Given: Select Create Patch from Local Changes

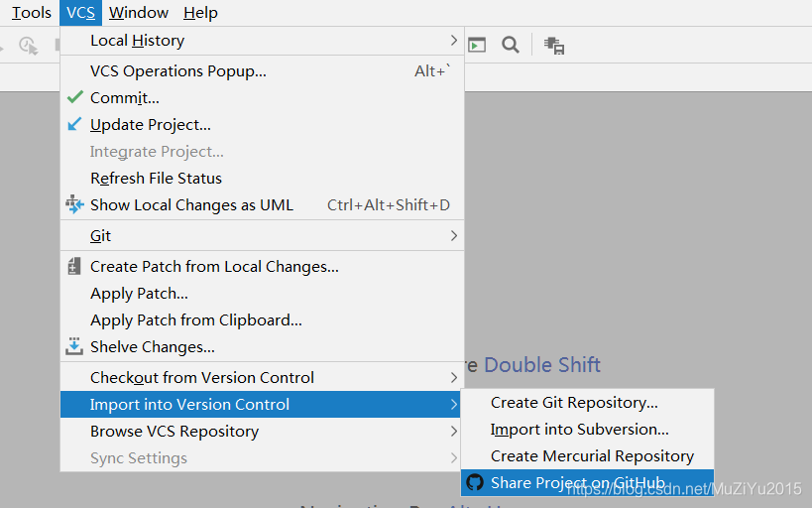Looking at the screenshot, I should tap(262, 267).
